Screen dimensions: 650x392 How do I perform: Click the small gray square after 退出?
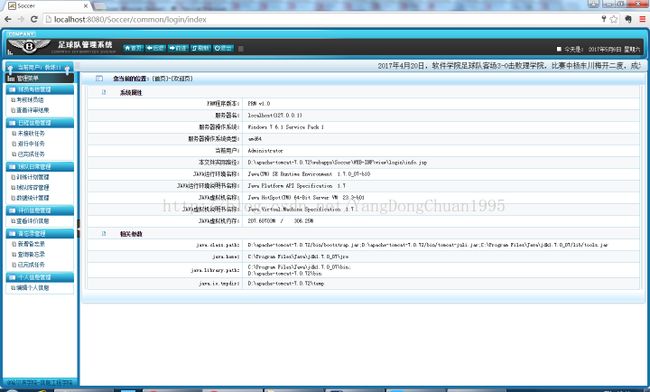pyautogui.click(x=240, y=48)
